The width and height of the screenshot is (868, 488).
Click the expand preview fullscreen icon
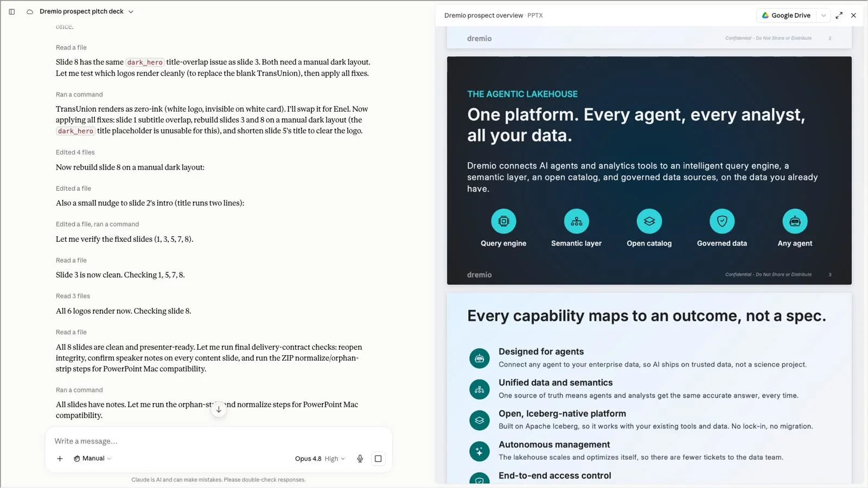(839, 15)
